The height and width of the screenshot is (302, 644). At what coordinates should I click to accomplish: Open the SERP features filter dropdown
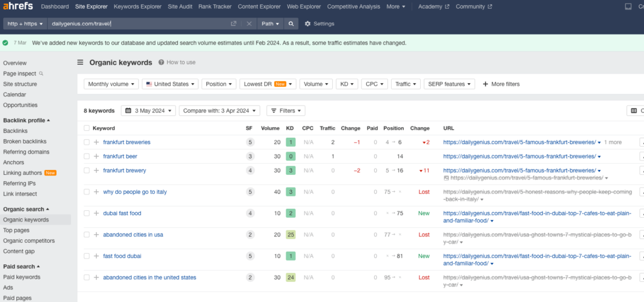pos(449,84)
